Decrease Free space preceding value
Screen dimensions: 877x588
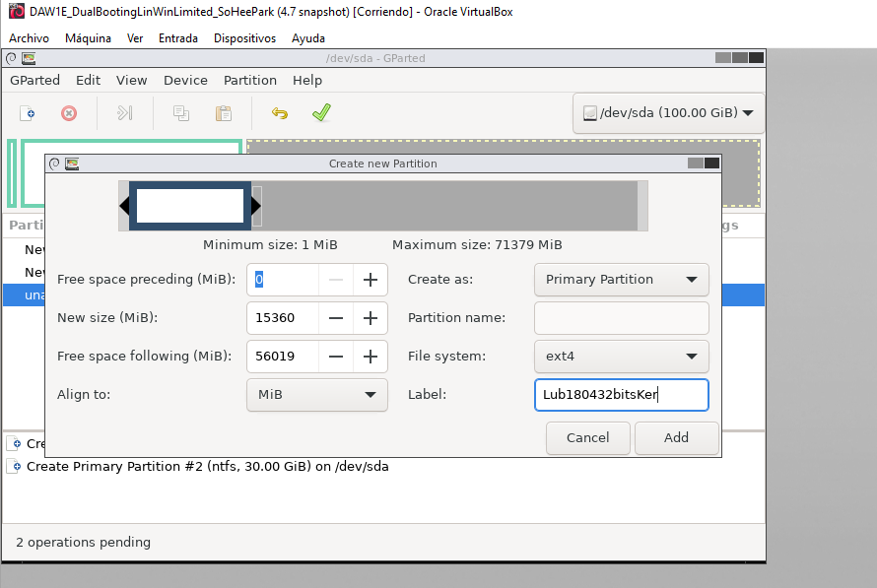click(336, 280)
